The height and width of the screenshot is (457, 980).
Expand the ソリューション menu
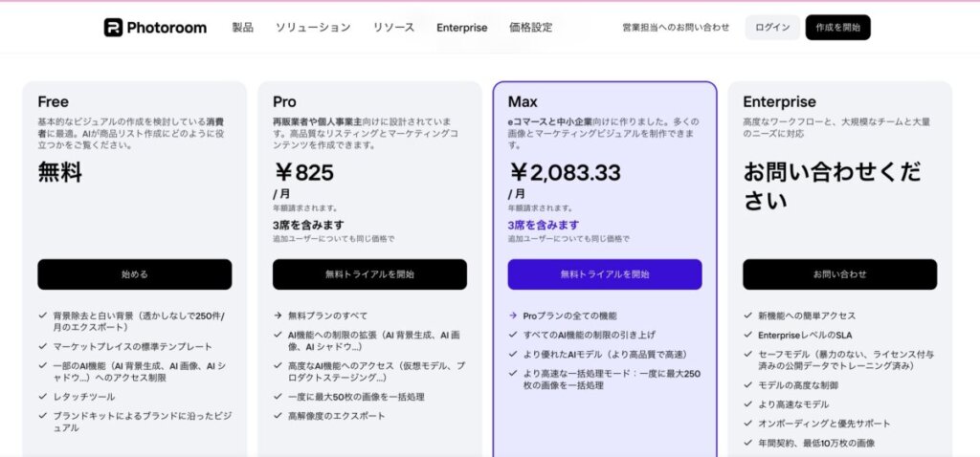click(x=313, y=28)
